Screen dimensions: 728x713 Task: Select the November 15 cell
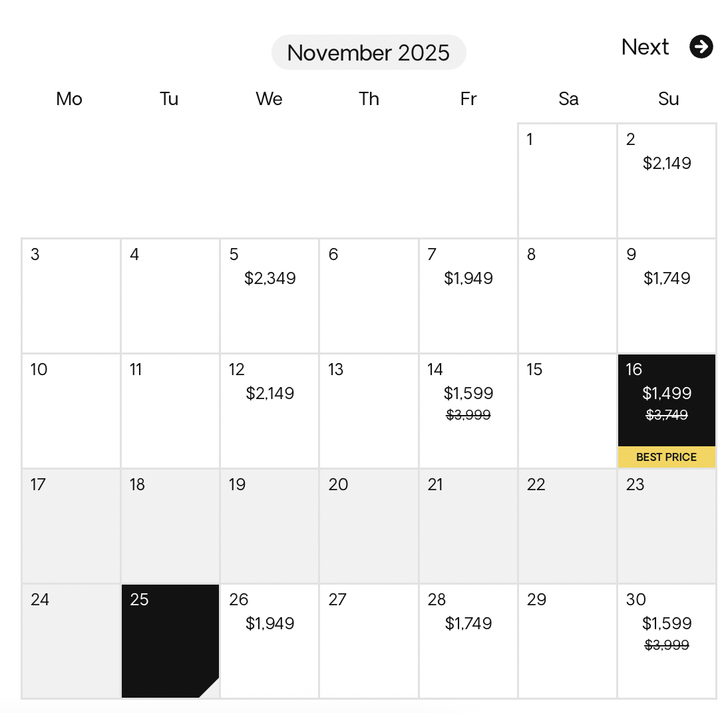click(568, 410)
